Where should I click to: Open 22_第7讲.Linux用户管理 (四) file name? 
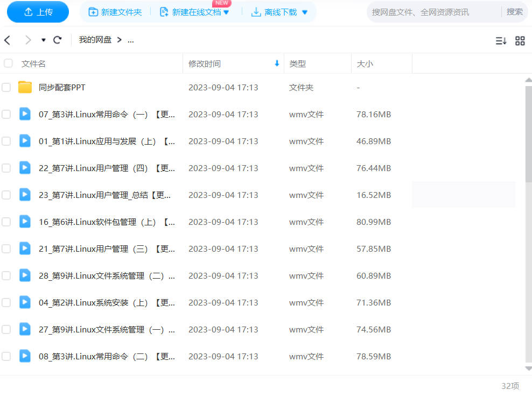(x=107, y=168)
